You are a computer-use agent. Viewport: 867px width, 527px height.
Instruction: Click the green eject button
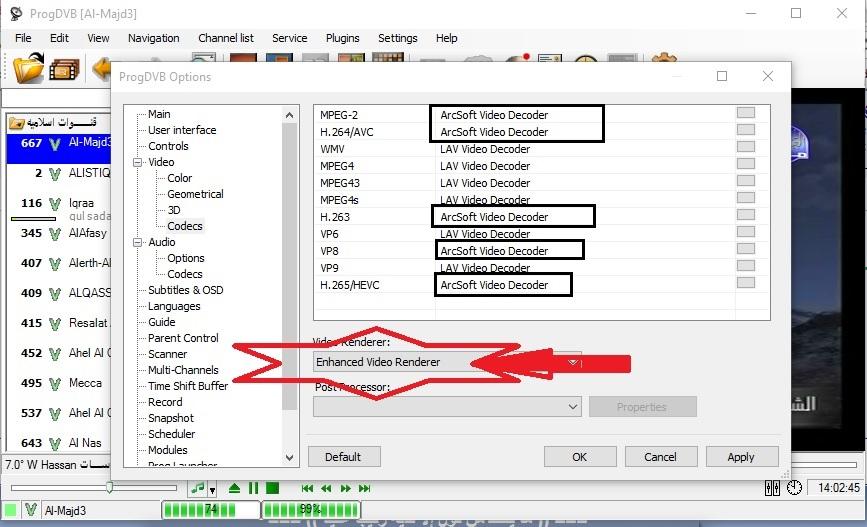[234, 488]
